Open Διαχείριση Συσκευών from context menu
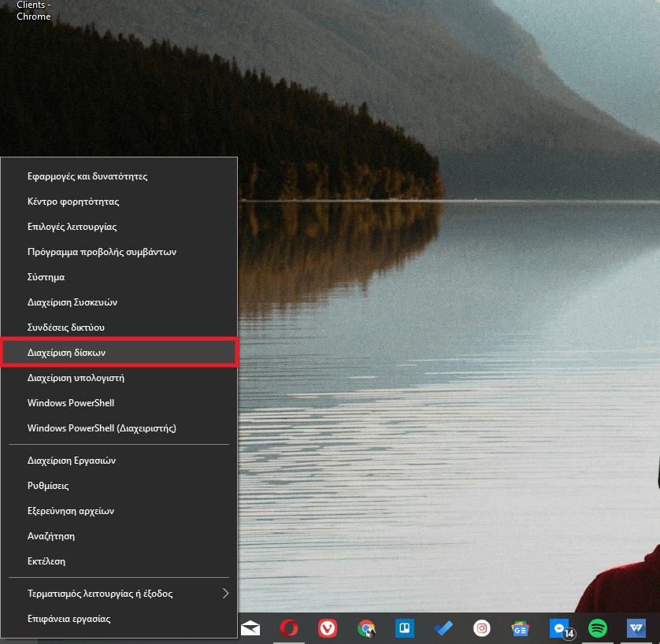 [x=72, y=302]
